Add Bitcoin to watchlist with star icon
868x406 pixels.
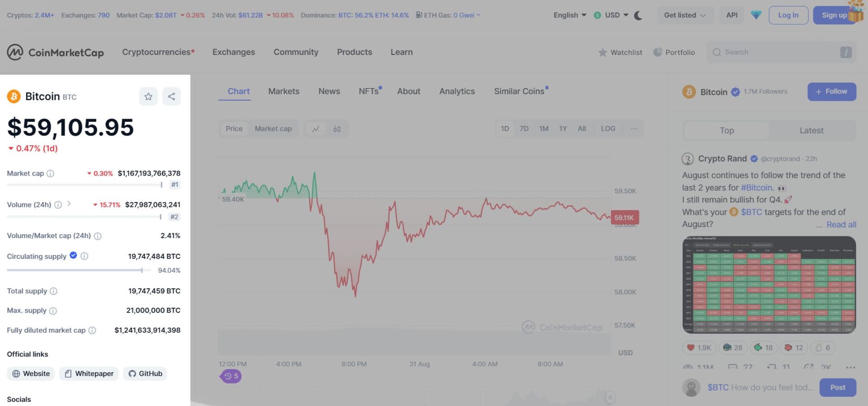point(148,96)
